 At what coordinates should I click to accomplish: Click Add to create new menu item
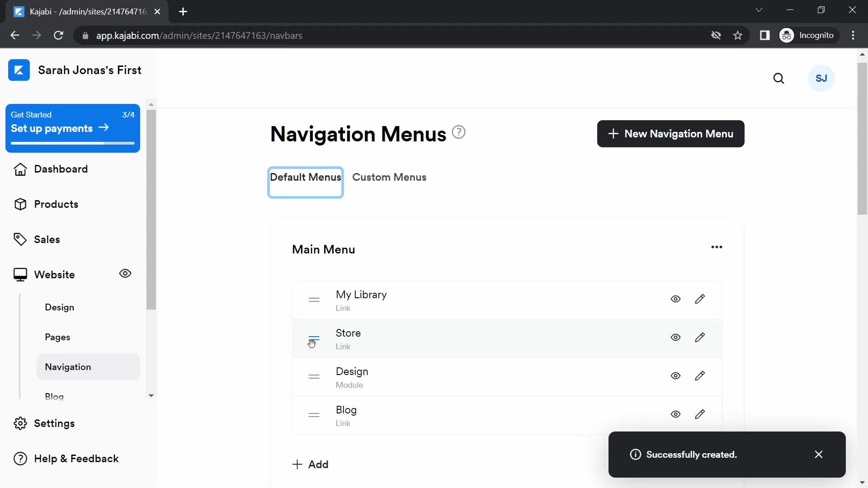pos(311,464)
